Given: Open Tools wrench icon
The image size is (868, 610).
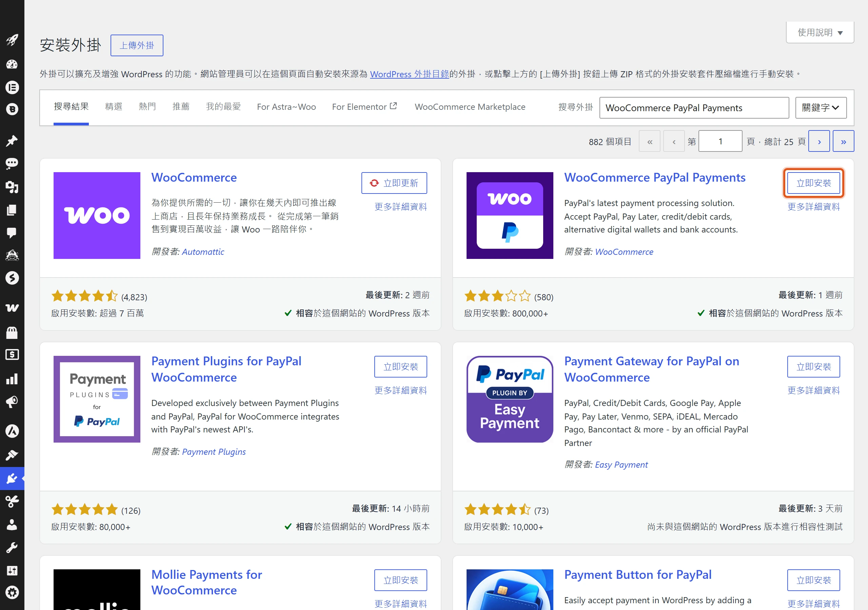Looking at the screenshot, I should coord(12,548).
